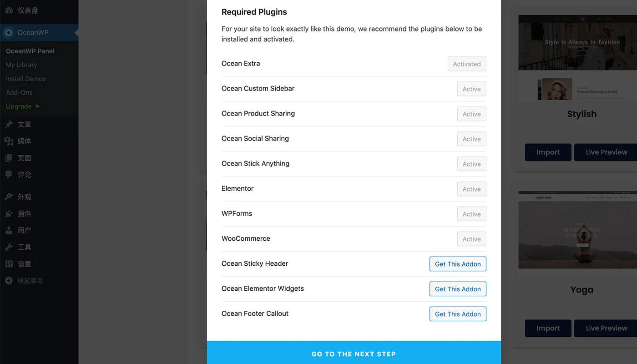Click the dashboard gauge icon in sidebar
637x364 pixels.
click(x=9, y=10)
